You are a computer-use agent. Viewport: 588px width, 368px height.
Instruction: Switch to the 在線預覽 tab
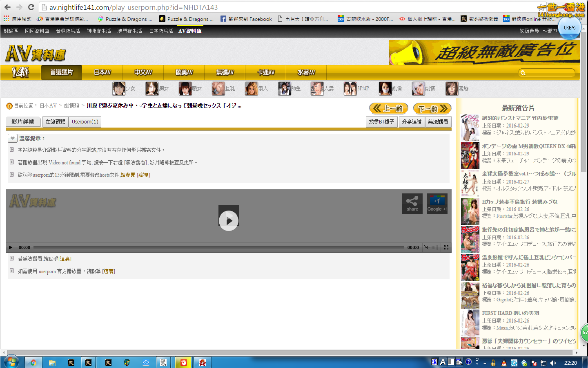(x=55, y=122)
